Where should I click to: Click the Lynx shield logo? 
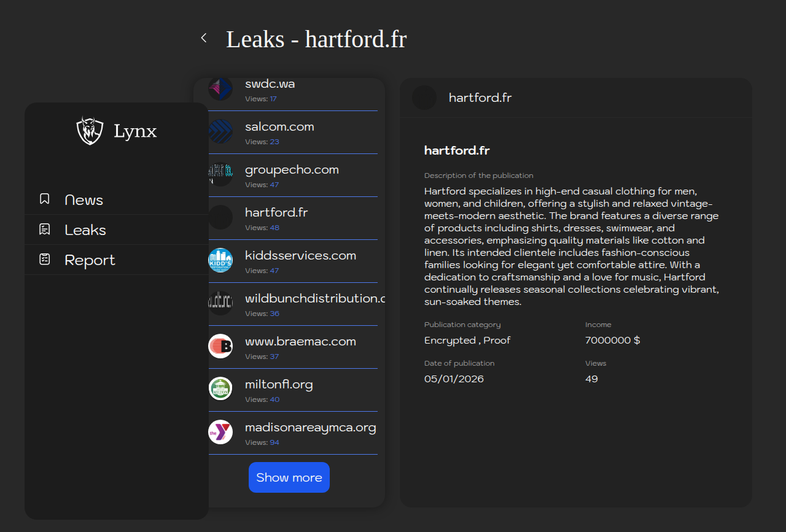(x=90, y=131)
